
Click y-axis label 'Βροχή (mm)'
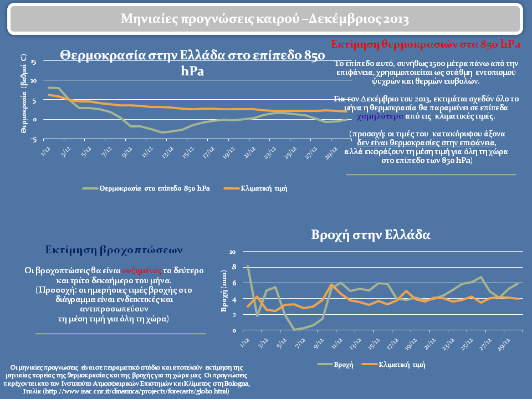224,291
